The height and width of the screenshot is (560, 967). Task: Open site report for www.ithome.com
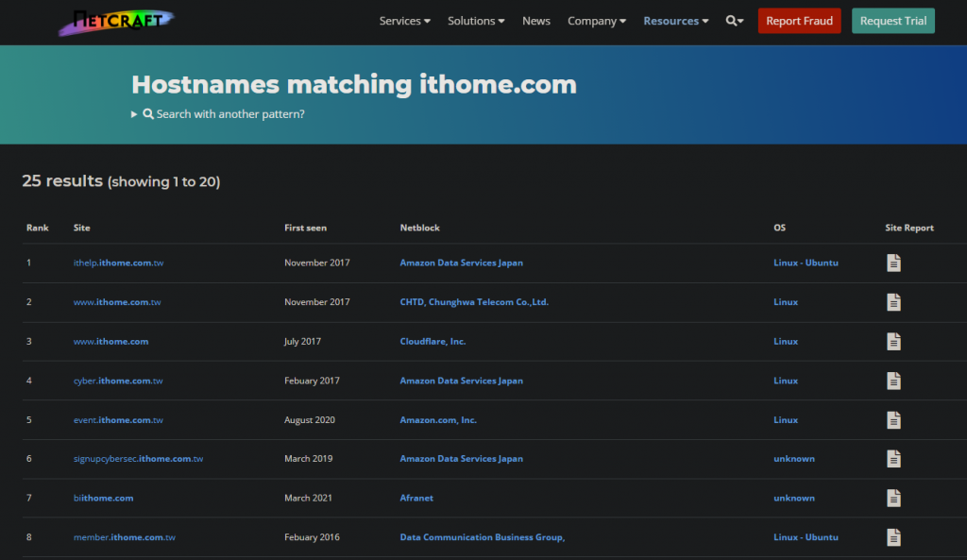pos(893,342)
